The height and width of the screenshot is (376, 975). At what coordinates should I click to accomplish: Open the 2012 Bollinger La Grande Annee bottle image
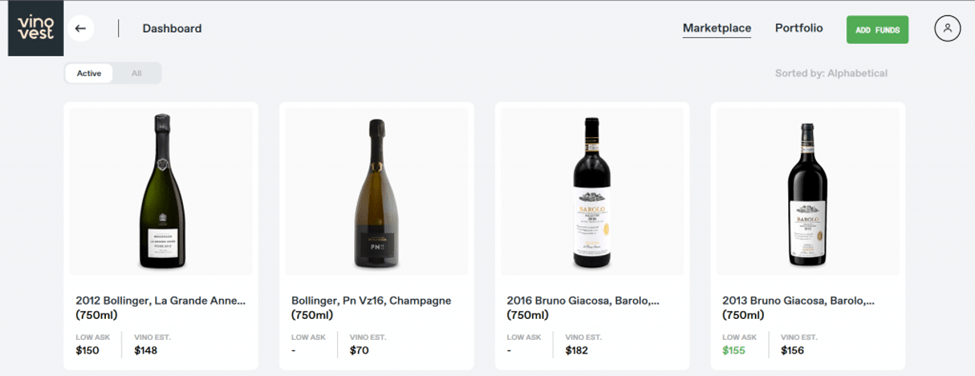161,191
